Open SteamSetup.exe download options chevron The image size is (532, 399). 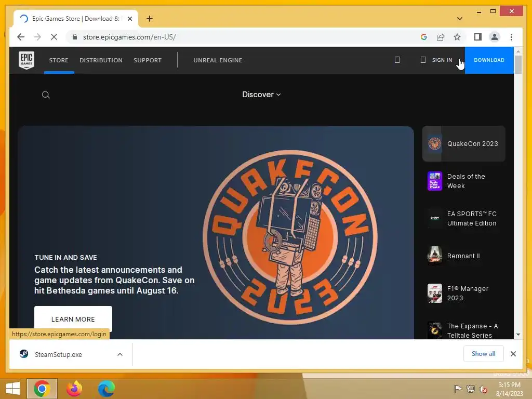(x=120, y=354)
